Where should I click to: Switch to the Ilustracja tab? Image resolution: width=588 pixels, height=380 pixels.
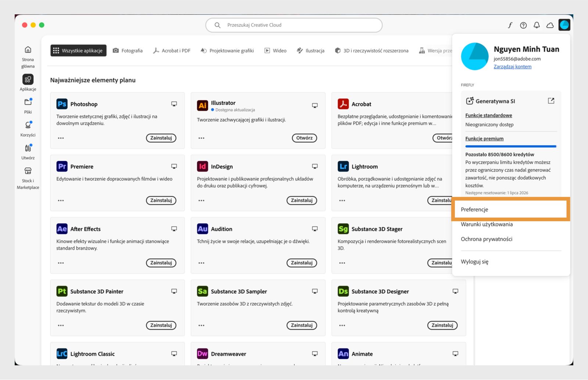311,51
